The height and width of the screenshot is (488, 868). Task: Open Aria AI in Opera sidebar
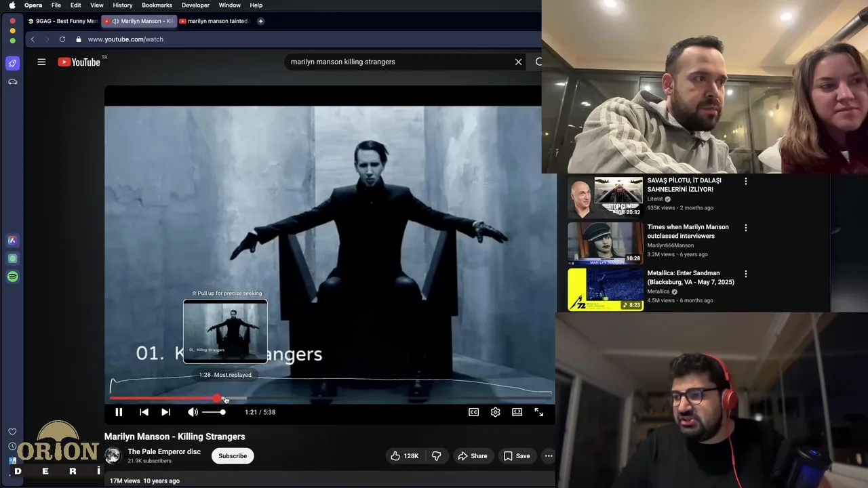[12, 240]
